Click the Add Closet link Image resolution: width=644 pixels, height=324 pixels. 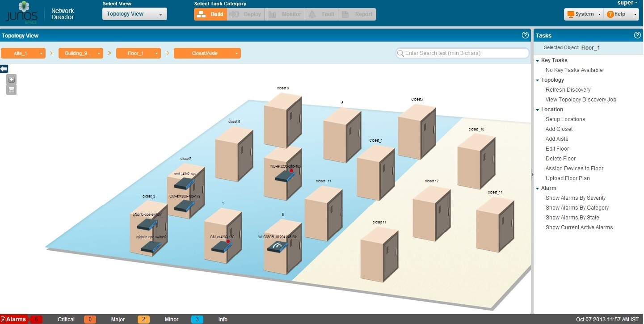559,129
